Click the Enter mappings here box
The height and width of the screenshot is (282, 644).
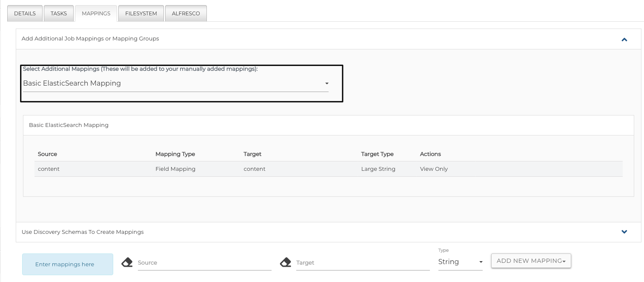coord(67,264)
